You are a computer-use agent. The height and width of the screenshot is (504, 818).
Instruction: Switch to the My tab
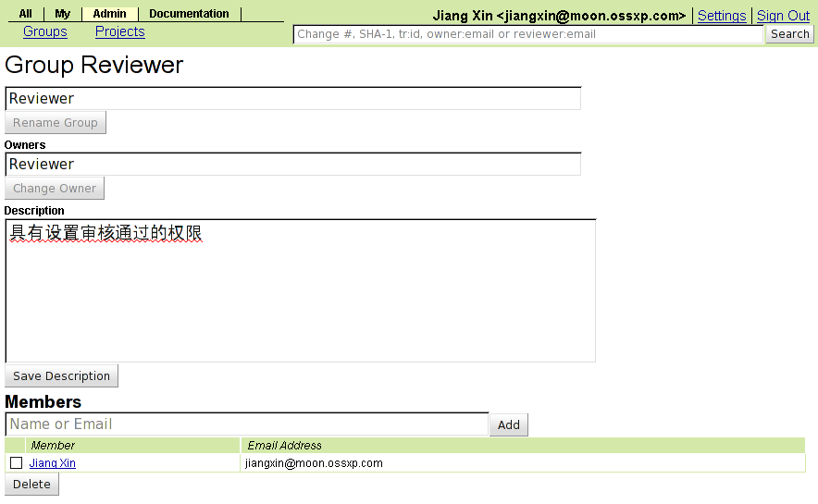[63, 14]
